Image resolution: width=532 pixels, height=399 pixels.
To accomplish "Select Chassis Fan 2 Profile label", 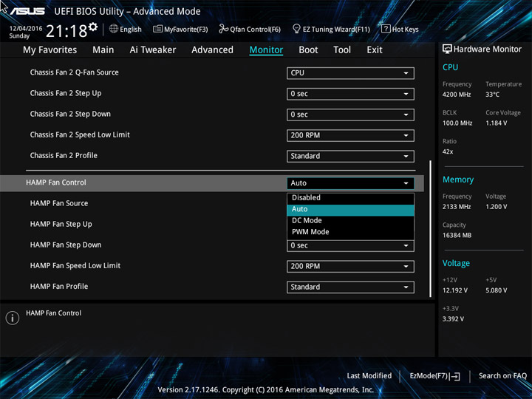I will click(64, 155).
